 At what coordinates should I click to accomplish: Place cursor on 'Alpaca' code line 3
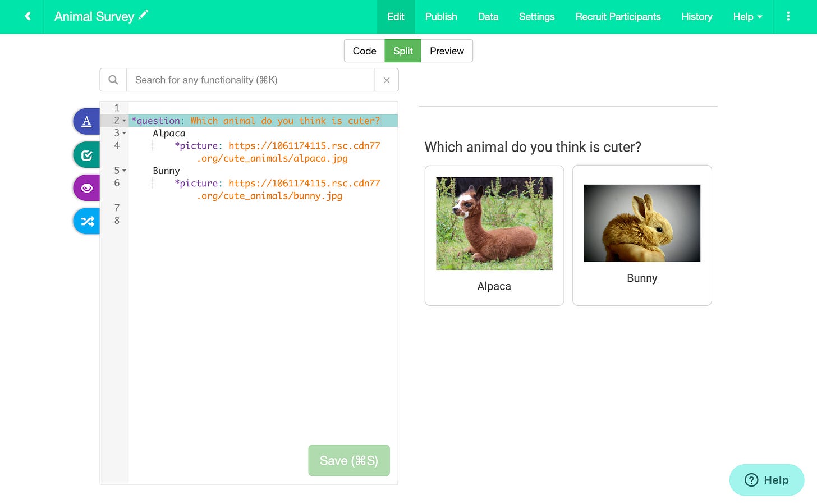169,133
